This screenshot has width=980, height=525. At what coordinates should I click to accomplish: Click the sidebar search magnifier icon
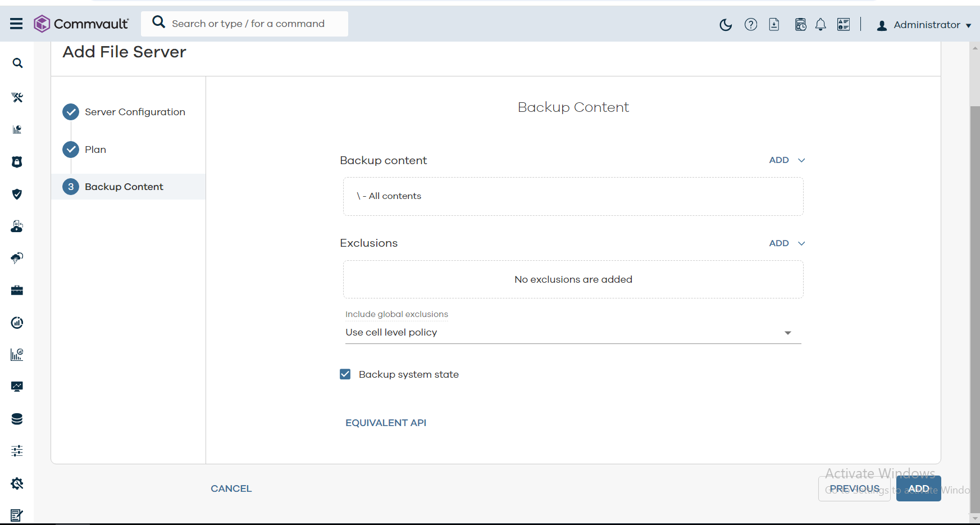tap(17, 64)
